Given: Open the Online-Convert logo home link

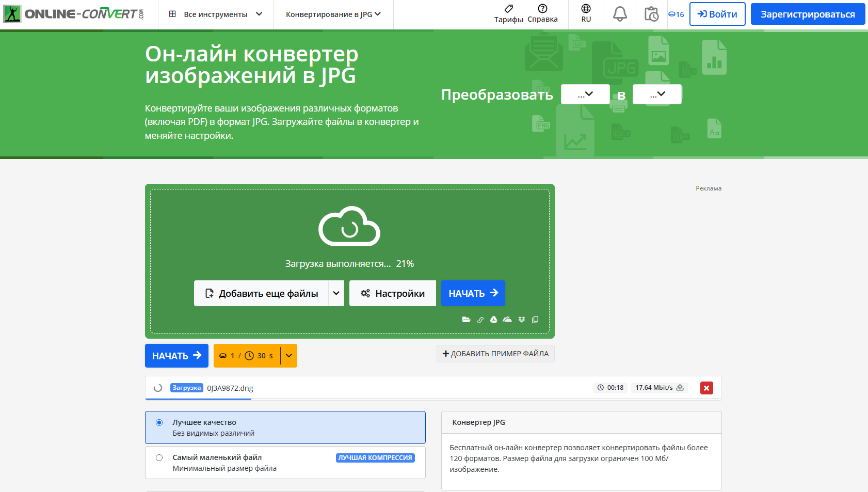Looking at the screenshot, I should point(74,14).
